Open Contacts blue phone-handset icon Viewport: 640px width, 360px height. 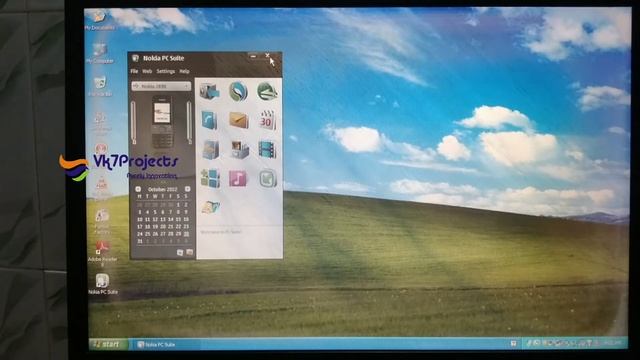[x=210, y=120]
